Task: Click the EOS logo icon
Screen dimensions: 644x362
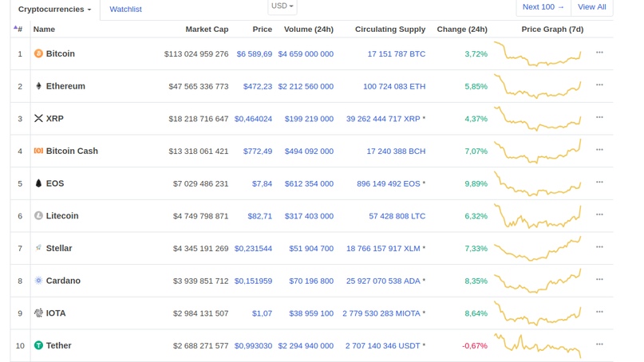Action: click(38, 183)
